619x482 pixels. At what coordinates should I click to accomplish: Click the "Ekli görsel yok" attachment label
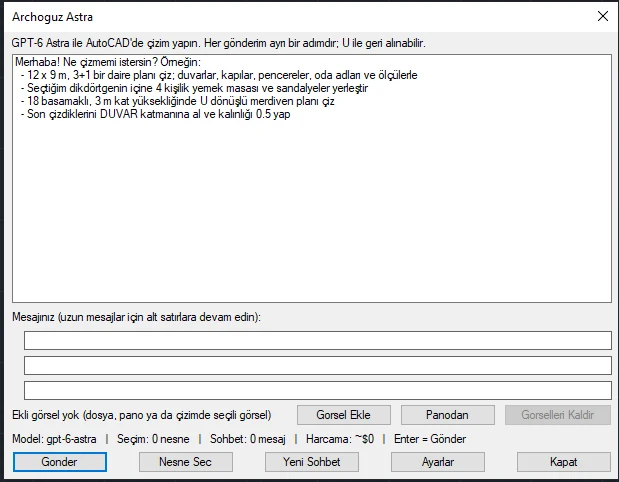(142, 415)
